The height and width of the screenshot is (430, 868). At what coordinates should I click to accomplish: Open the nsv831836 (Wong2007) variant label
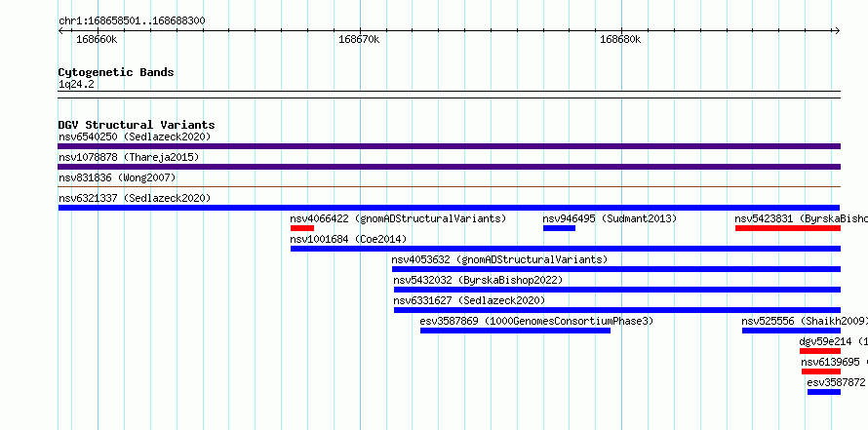[x=117, y=177]
